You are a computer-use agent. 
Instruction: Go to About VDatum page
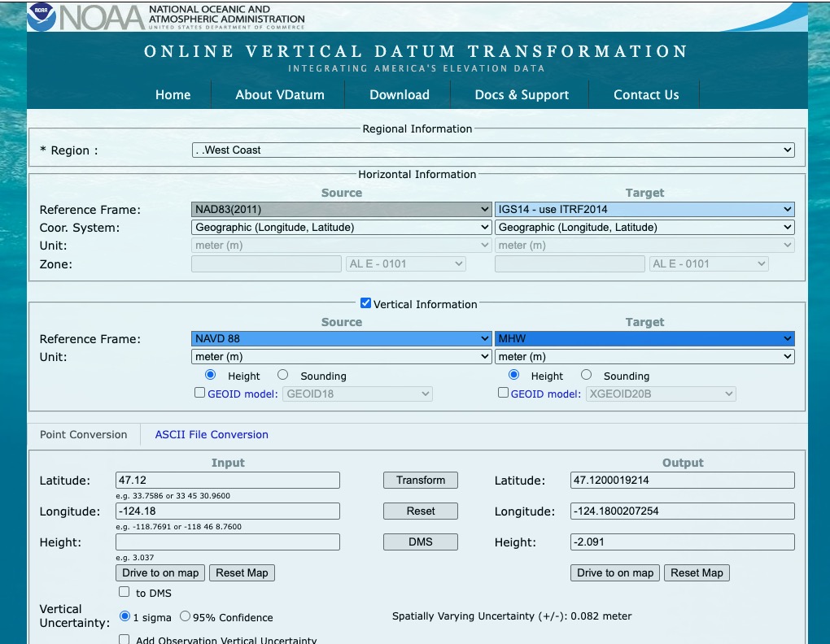point(279,94)
